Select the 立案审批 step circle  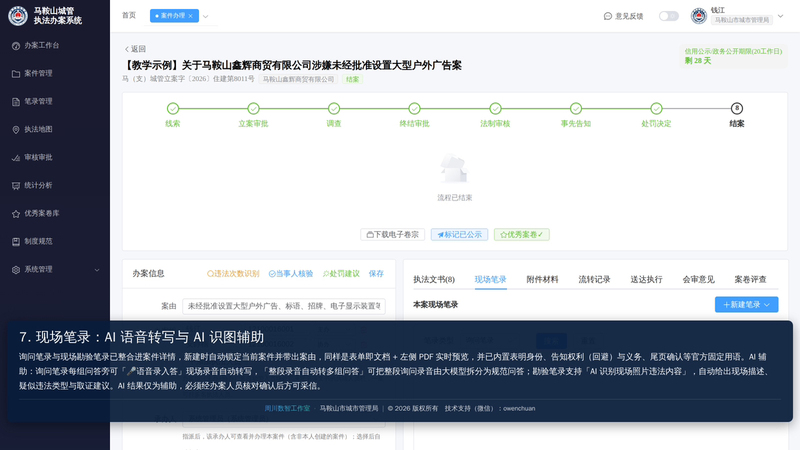pos(254,108)
